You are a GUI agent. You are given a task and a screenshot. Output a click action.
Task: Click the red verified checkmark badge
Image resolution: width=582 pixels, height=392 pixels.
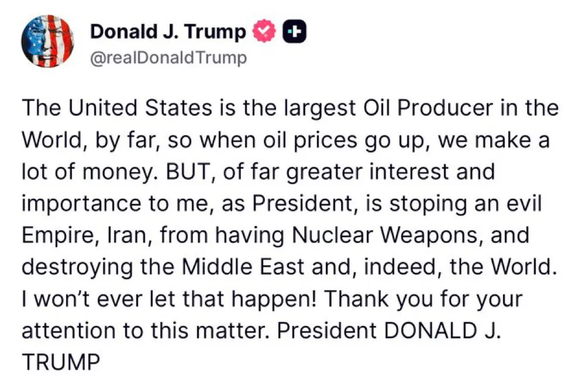(264, 33)
